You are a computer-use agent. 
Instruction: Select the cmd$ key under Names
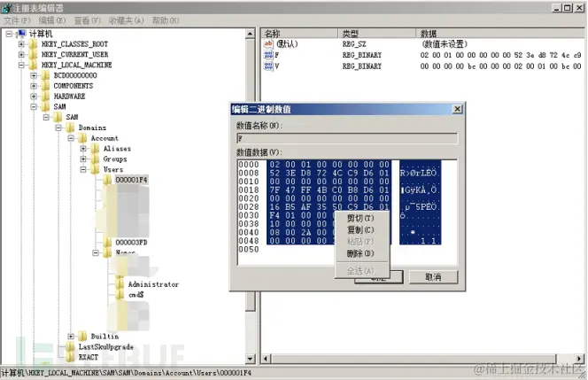coord(136,295)
